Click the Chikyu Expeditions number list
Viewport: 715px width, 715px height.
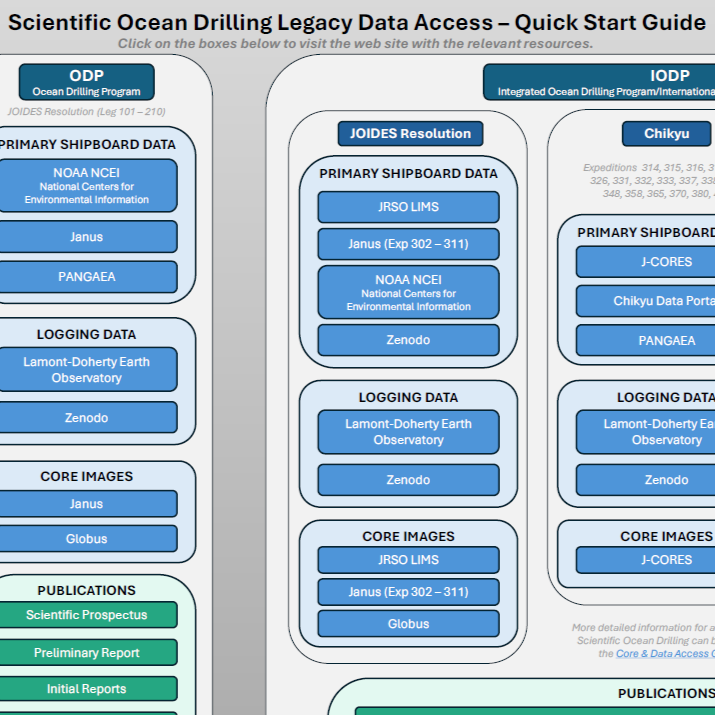[649, 181]
